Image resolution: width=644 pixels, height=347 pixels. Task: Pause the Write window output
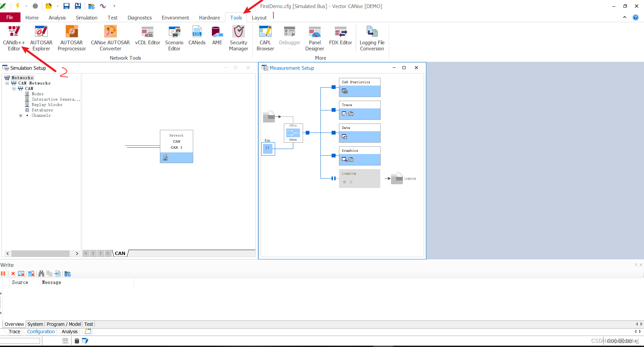coord(3,274)
